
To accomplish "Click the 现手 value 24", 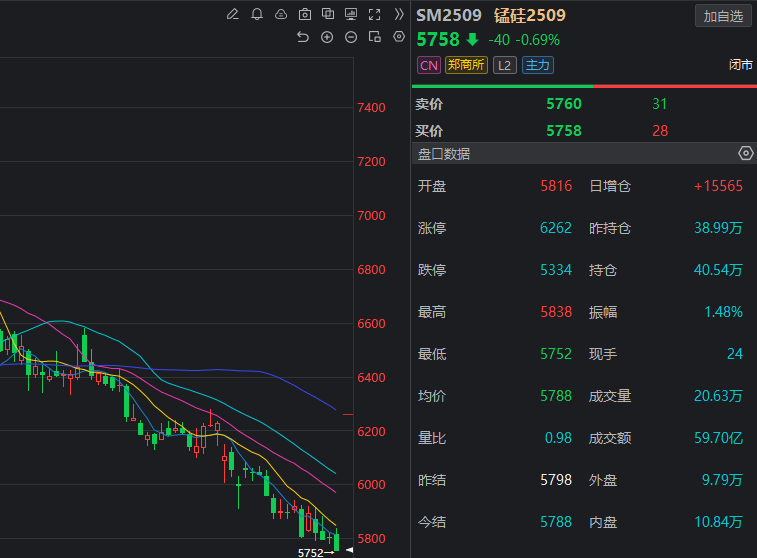I will [735, 354].
